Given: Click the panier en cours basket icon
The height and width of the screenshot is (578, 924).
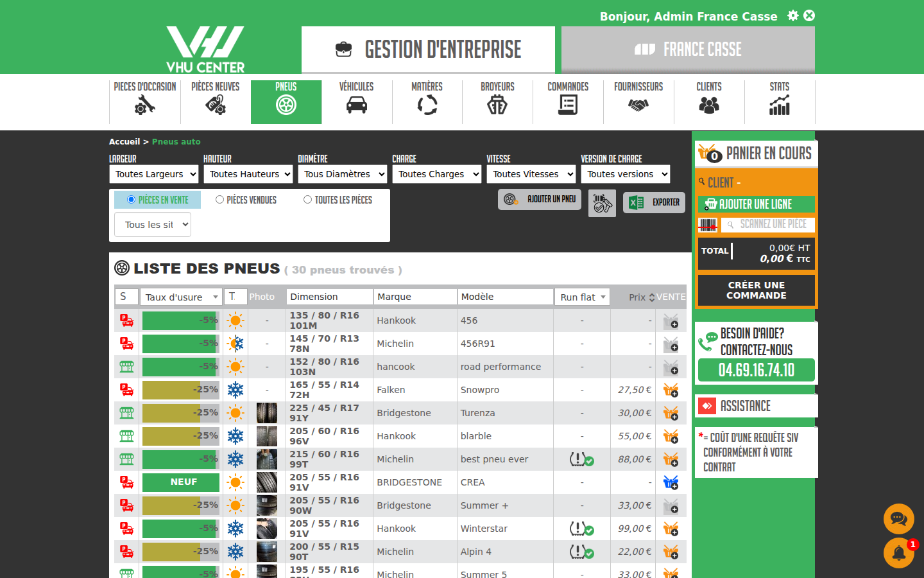Looking at the screenshot, I should pos(710,153).
